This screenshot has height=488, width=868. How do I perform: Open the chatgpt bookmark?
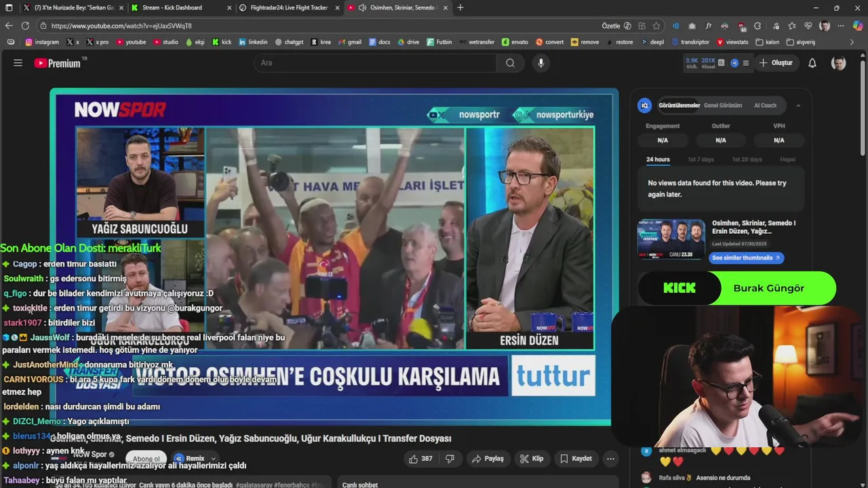coord(289,42)
